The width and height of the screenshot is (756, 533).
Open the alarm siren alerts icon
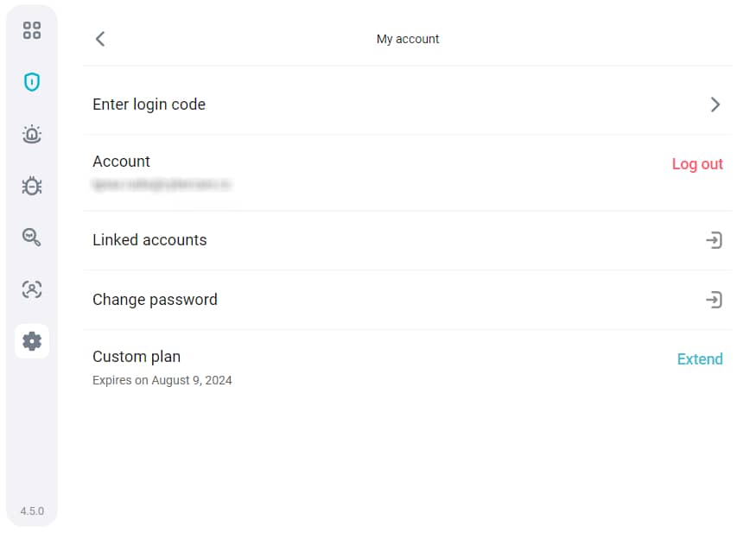pos(32,134)
